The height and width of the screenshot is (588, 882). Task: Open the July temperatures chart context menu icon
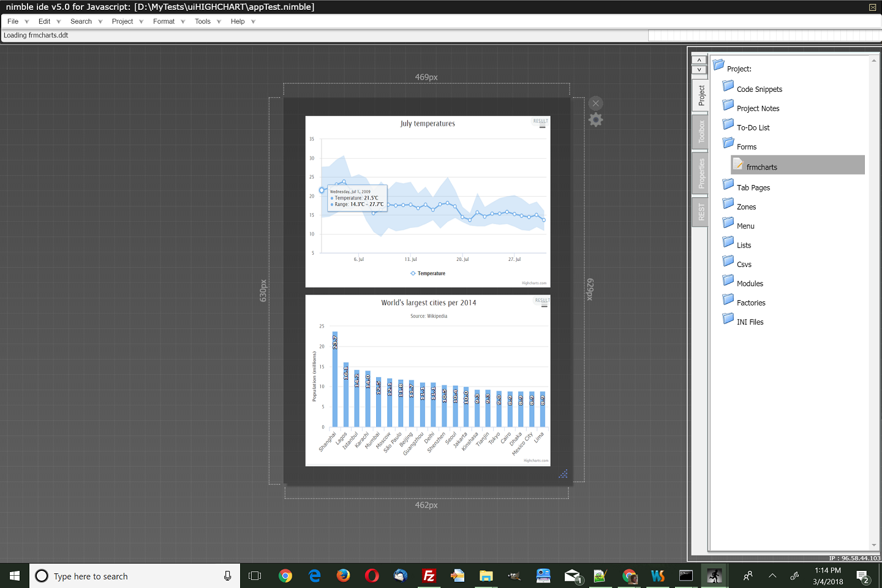(542, 127)
